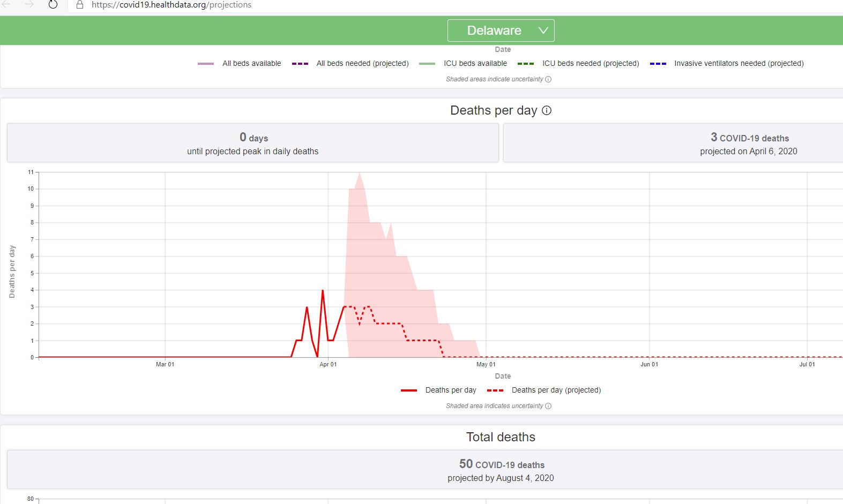Toggle 'ICU beds needed (projected)' legend entry
This screenshot has width=843, height=504.
[578, 63]
